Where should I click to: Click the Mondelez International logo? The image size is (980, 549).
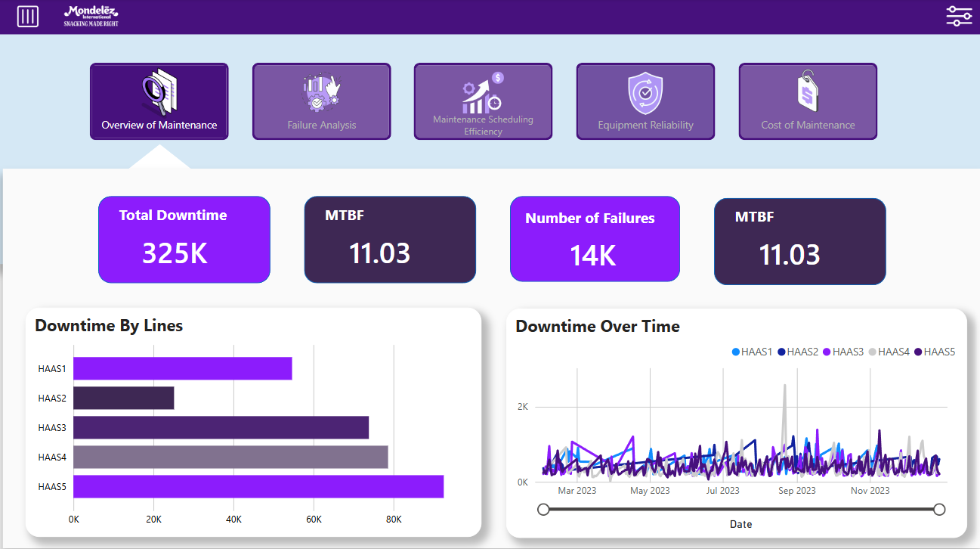click(90, 16)
